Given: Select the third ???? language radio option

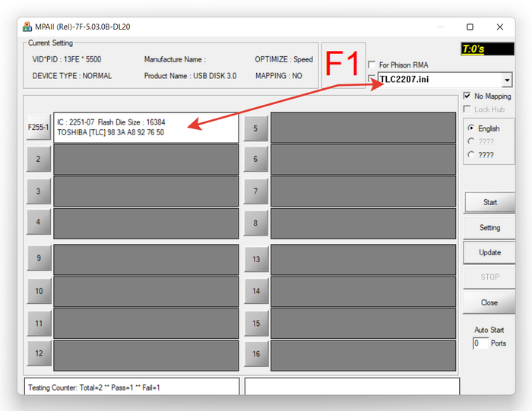Looking at the screenshot, I should (x=470, y=155).
